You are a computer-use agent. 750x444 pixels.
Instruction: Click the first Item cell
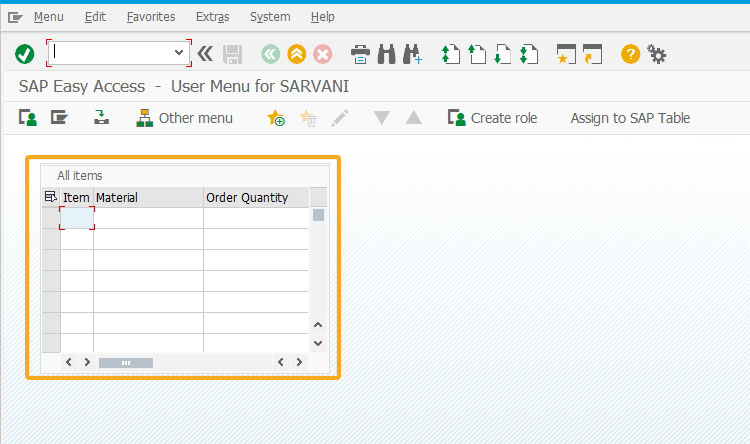coord(77,218)
